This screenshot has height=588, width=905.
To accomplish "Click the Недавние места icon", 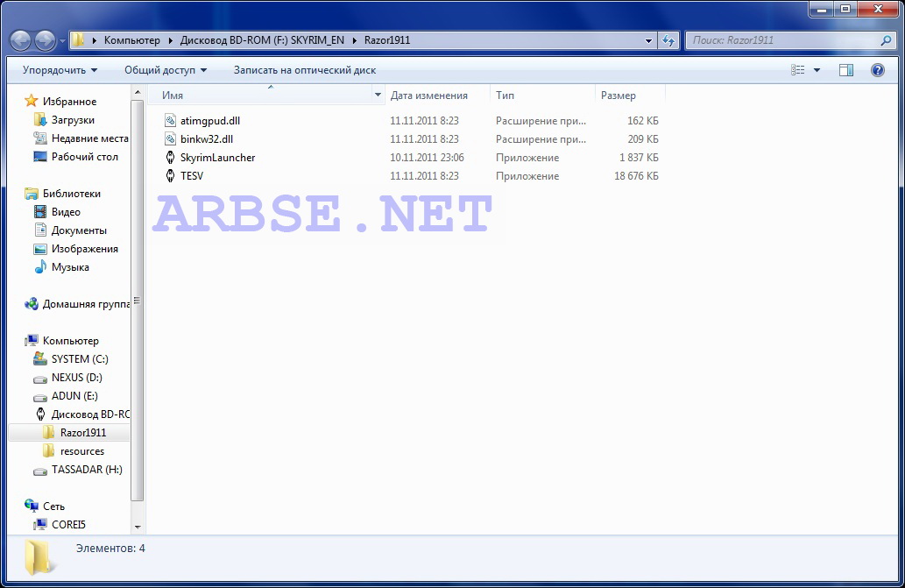I will coord(39,138).
